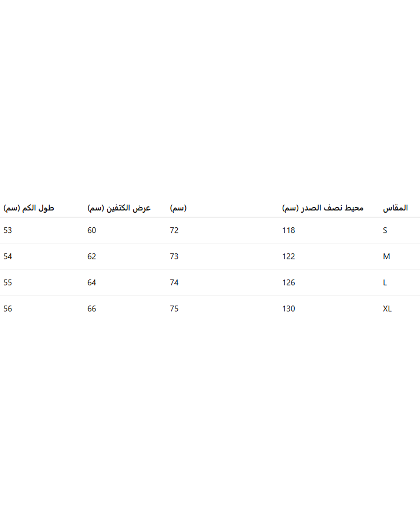Click the المقاس column header

click(395, 208)
